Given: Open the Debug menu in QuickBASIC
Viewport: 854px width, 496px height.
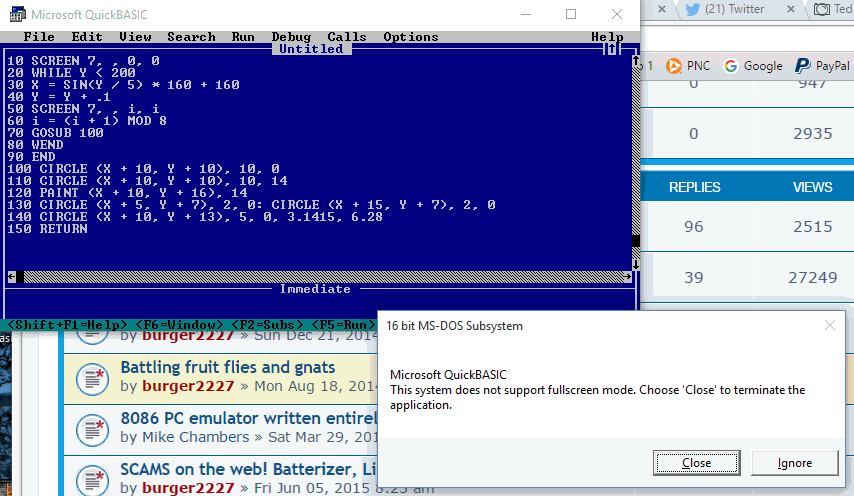Looking at the screenshot, I should [x=291, y=37].
